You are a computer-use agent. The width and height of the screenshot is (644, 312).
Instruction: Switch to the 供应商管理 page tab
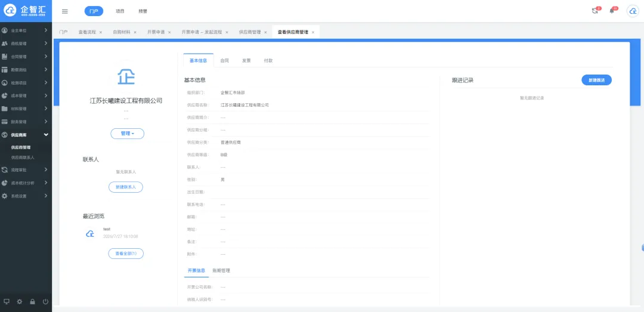(x=250, y=32)
